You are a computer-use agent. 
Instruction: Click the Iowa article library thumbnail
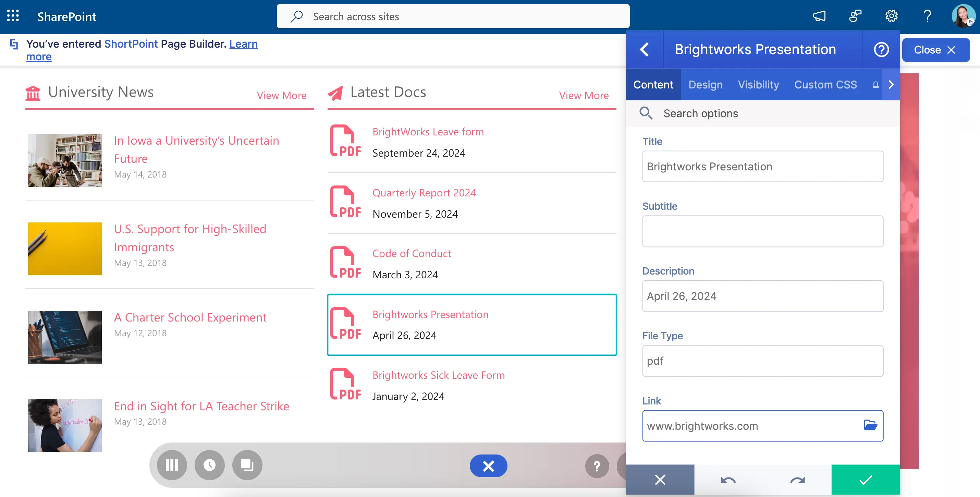pyautogui.click(x=65, y=160)
